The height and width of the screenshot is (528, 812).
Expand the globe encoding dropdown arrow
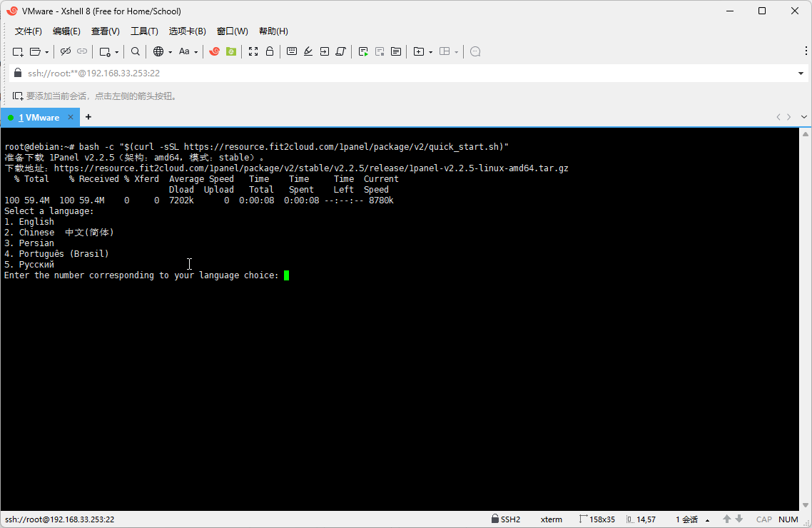coord(170,52)
